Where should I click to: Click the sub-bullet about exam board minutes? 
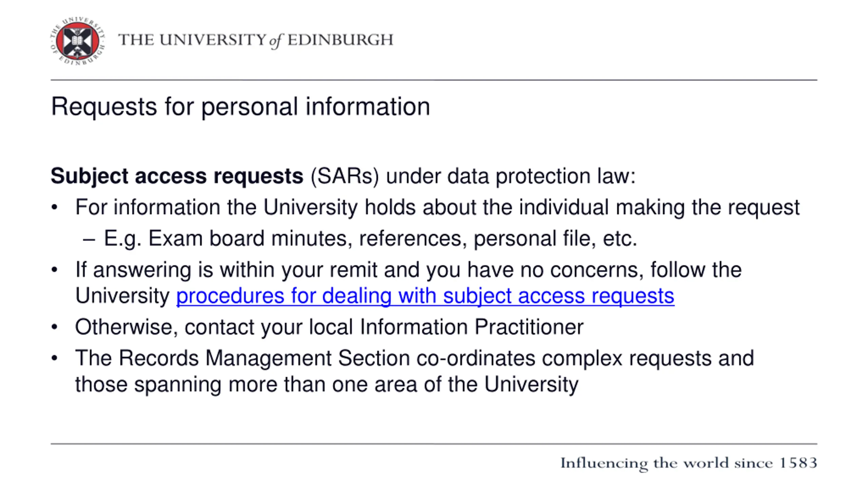pos(370,239)
